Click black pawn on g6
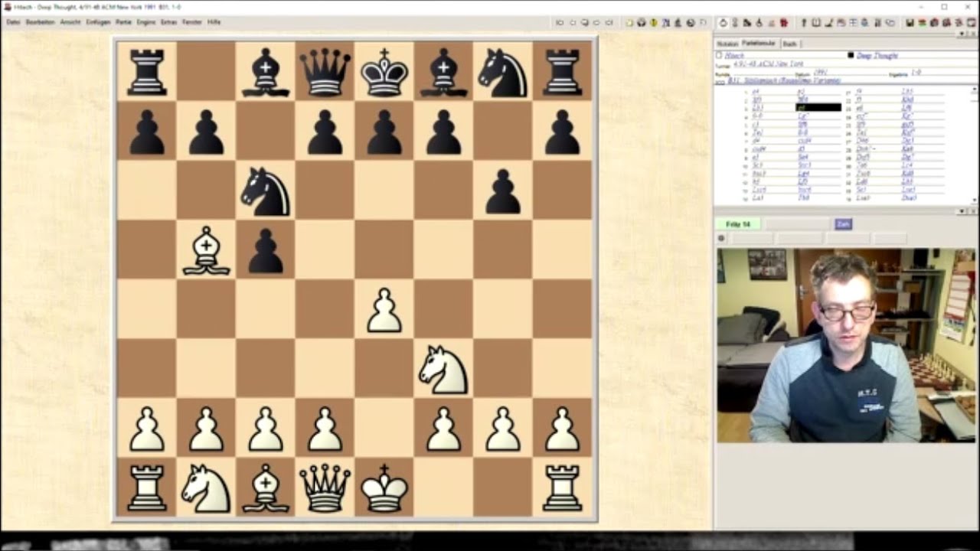The image size is (980, 551). [x=503, y=191]
